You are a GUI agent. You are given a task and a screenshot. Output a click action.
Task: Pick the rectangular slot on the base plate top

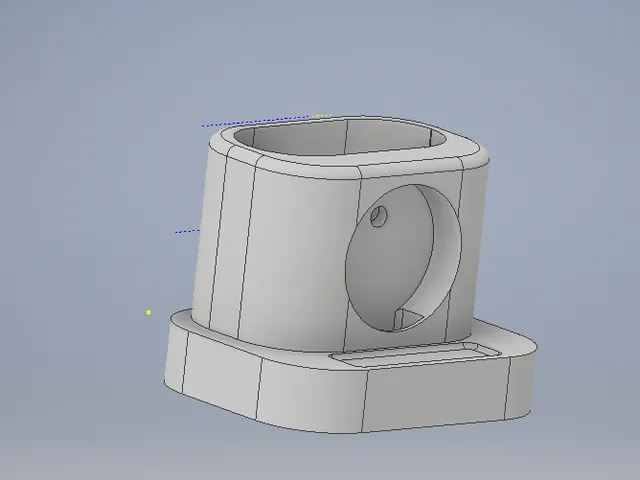coord(415,354)
